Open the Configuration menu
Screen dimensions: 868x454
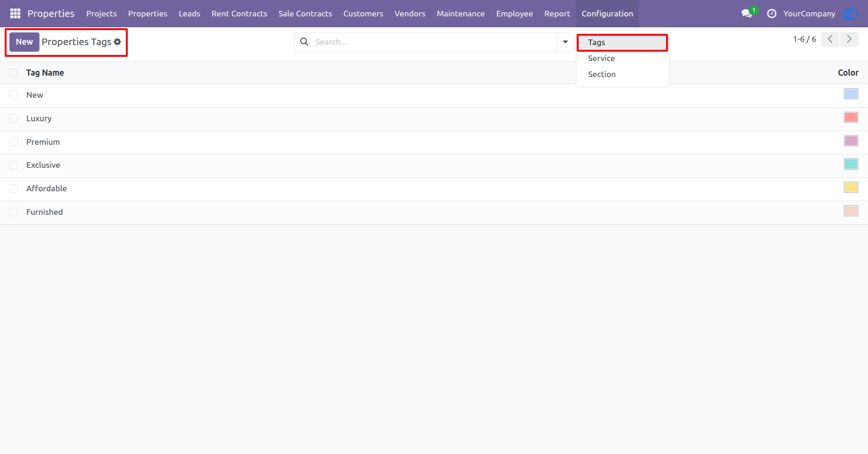[607, 14]
